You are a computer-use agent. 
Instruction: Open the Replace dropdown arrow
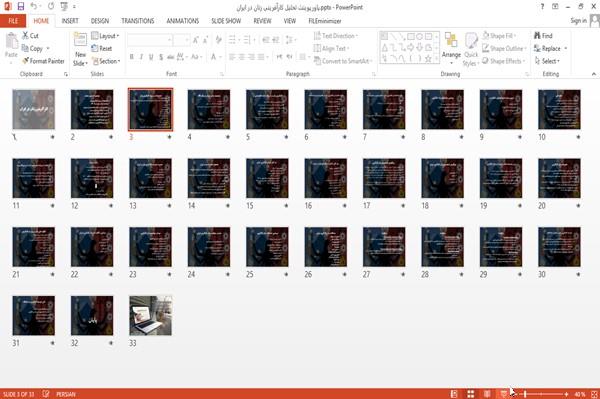tap(566, 49)
